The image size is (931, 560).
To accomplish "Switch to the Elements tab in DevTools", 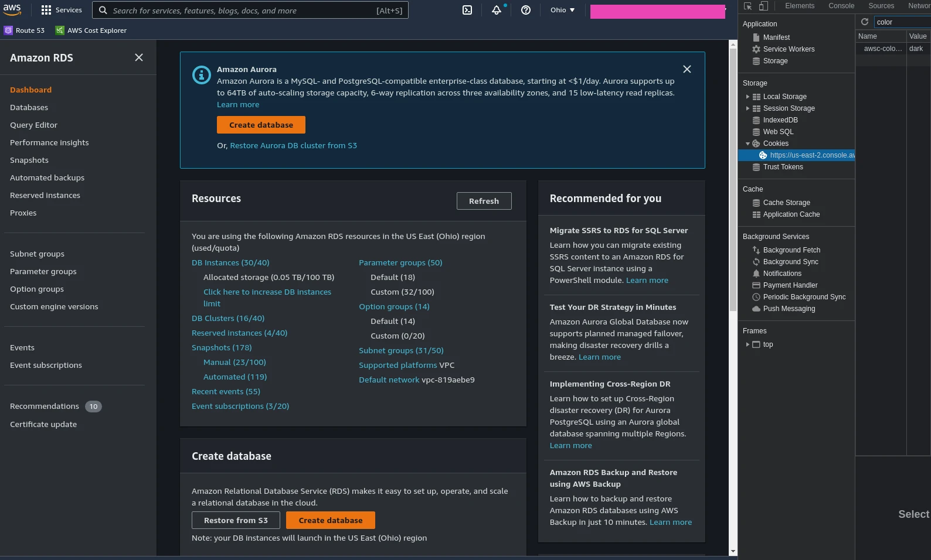I will tap(800, 6).
